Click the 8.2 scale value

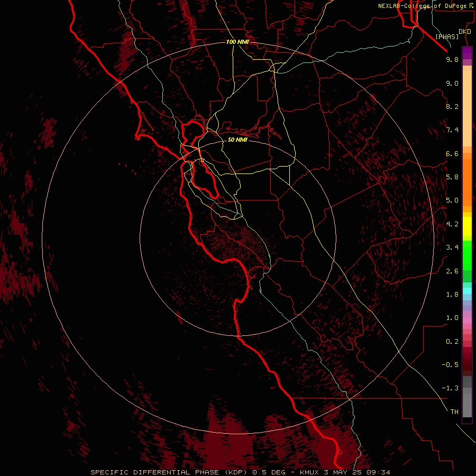click(x=452, y=106)
